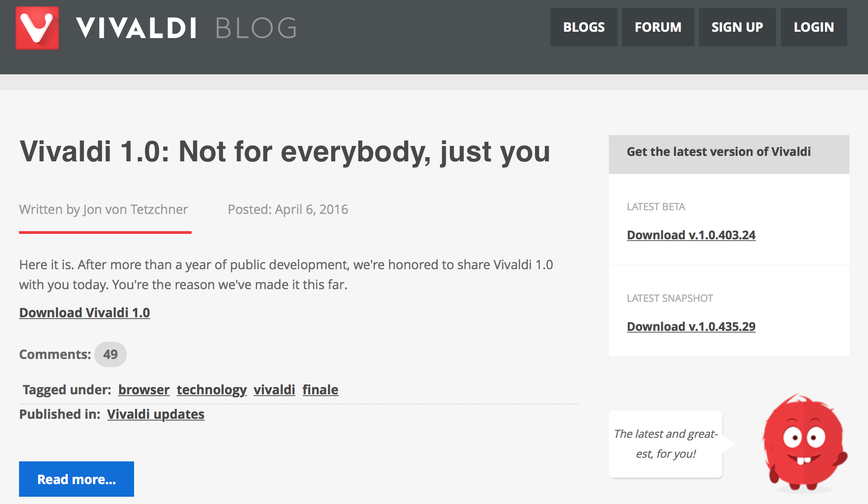The image size is (868, 504).
Task: Open the article title 'Vivaldi 1.0: Not for everybody'
Action: click(x=285, y=151)
